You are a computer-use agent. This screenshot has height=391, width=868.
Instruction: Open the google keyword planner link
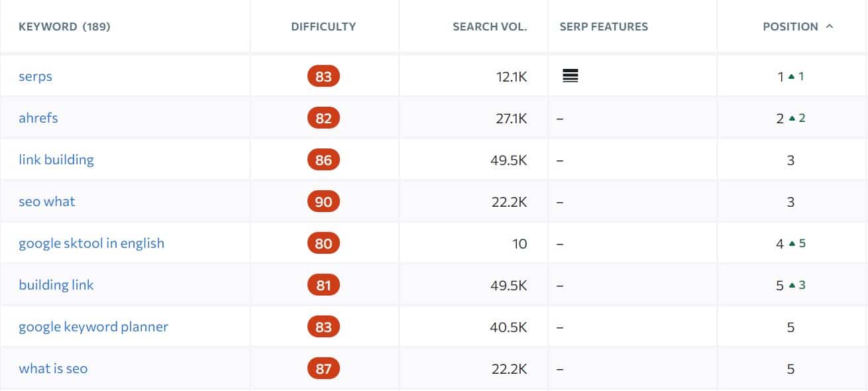pos(93,327)
